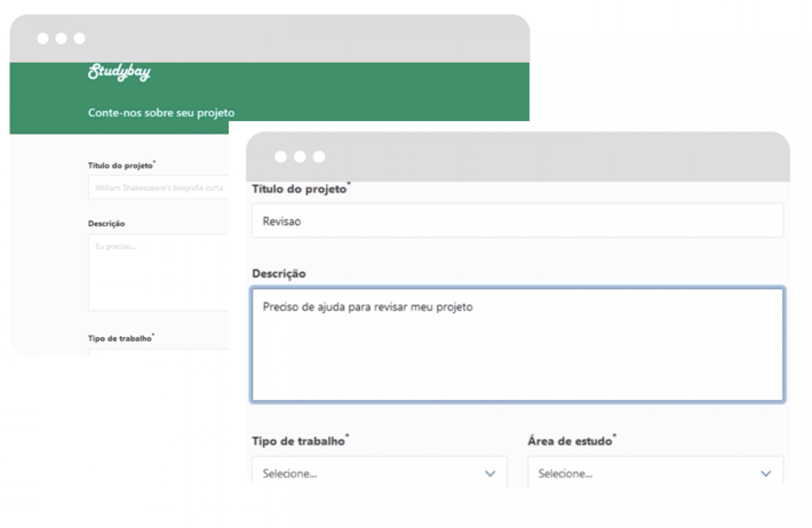Click the Descrição textarea in front window
This screenshot has width=812, height=528.
click(x=517, y=345)
